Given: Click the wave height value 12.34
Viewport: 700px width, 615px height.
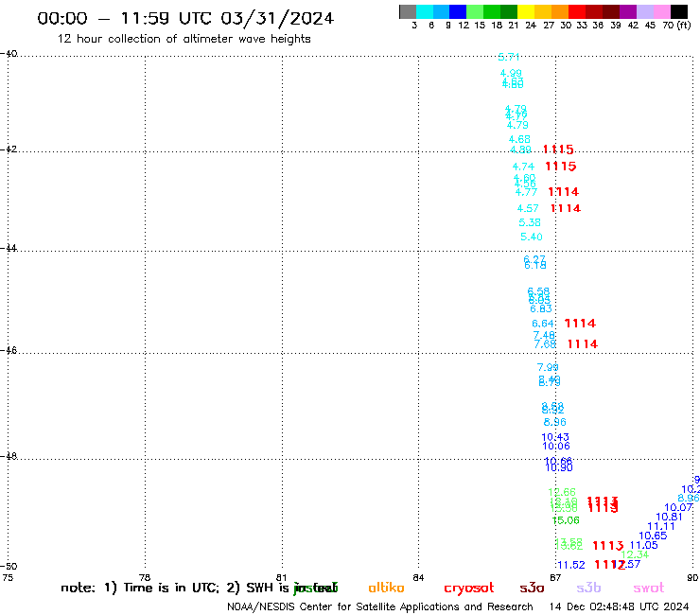Looking at the screenshot, I should [635, 554].
